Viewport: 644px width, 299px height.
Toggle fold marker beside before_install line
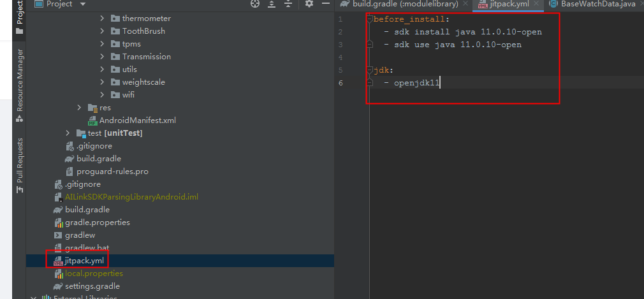click(369, 20)
